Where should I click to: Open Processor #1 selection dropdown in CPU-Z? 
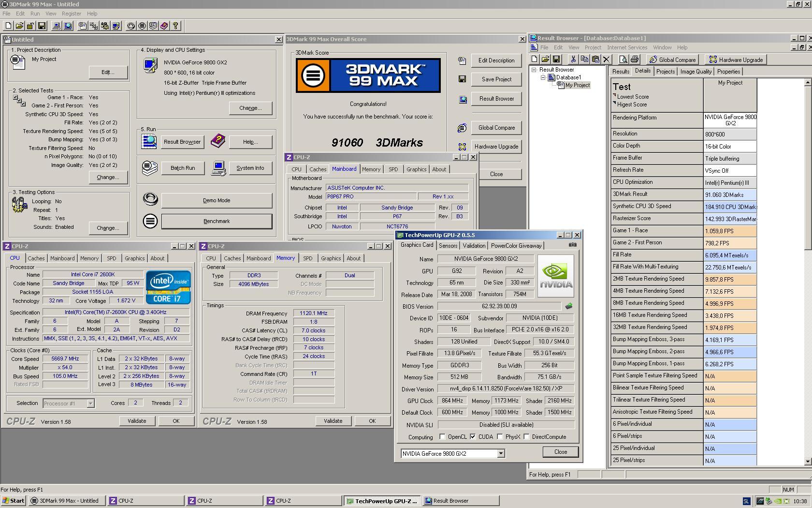90,403
